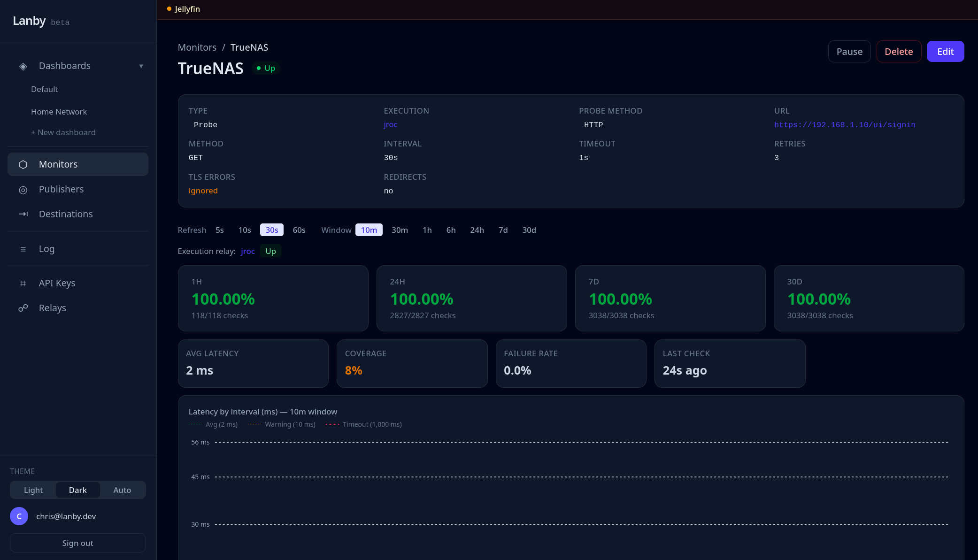978x560 pixels.
Task: Change window to 30m
Action: pyautogui.click(x=400, y=230)
